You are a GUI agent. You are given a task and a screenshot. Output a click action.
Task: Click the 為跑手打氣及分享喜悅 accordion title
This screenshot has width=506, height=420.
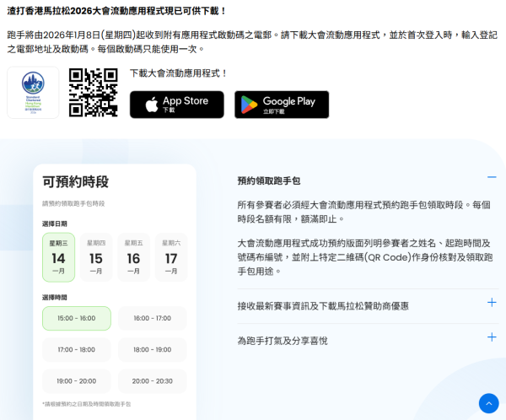coord(283,341)
